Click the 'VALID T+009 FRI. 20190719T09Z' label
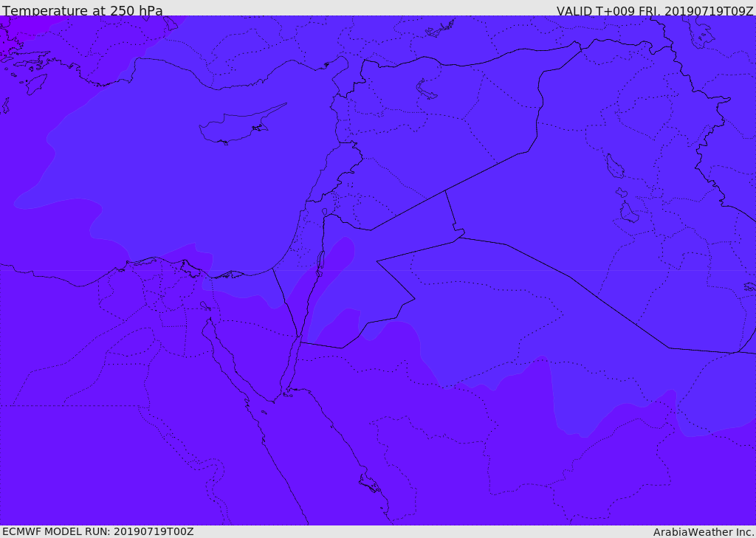756x538 pixels. coord(655,10)
